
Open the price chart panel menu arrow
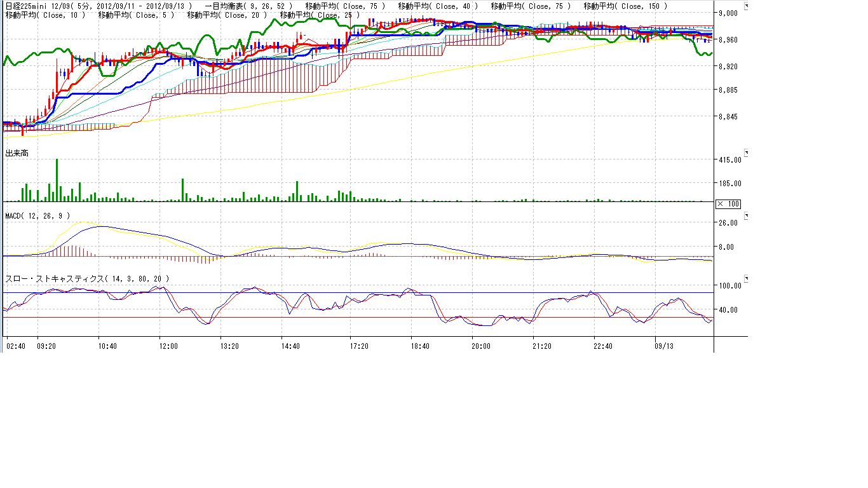747,6
